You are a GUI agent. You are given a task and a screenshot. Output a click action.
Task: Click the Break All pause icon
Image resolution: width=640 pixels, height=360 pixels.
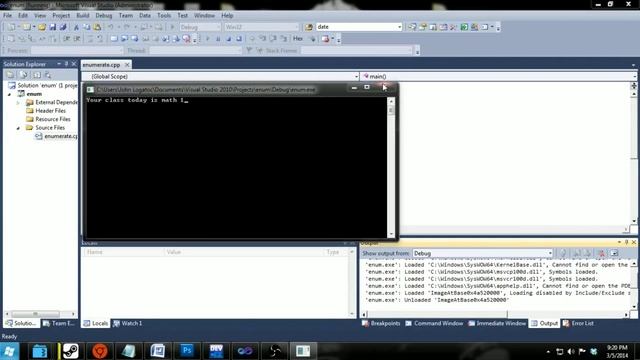(x=218, y=39)
